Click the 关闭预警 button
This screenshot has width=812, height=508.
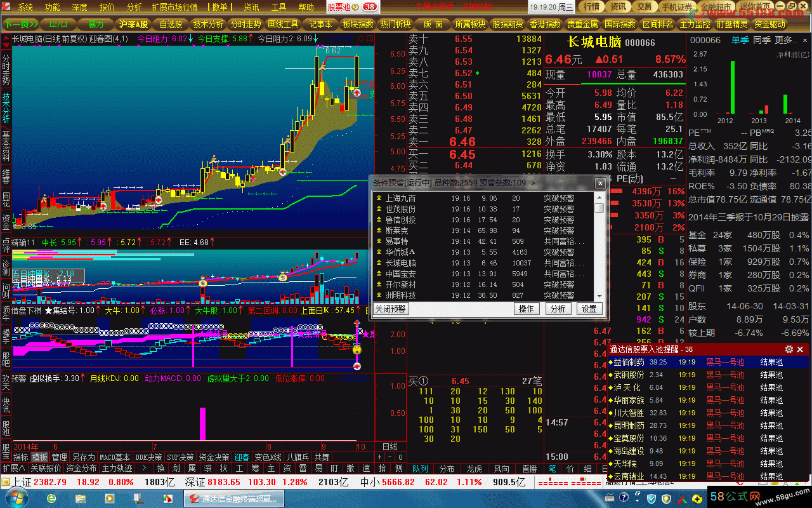click(390, 309)
